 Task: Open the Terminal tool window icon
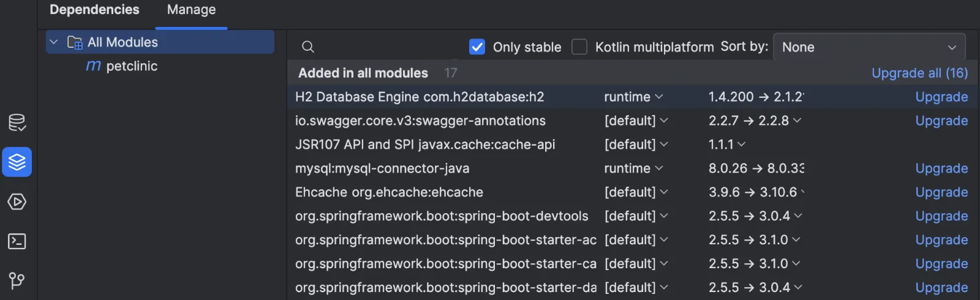[x=17, y=242]
